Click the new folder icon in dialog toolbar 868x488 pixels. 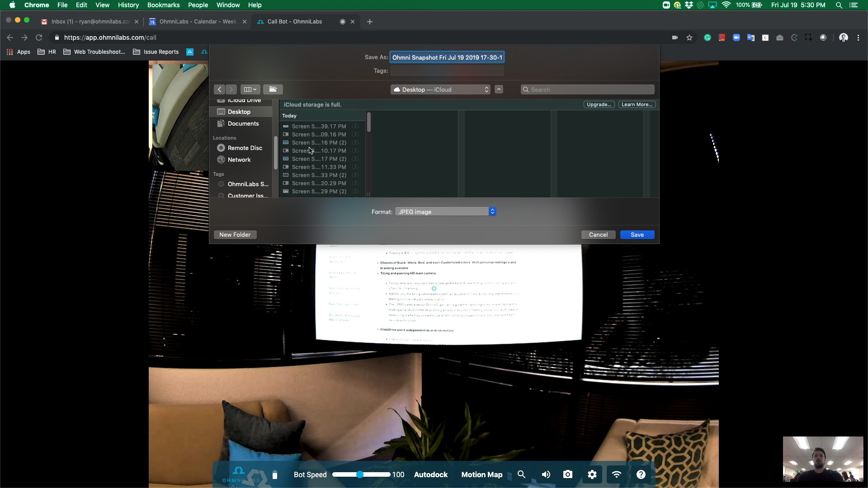(x=273, y=89)
